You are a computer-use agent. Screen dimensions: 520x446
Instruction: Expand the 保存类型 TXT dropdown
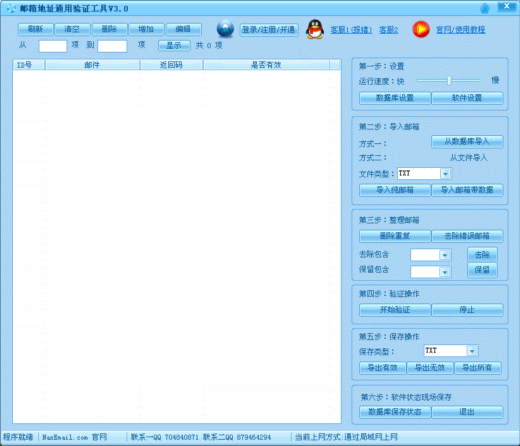pyautogui.click(x=472, y=351)
